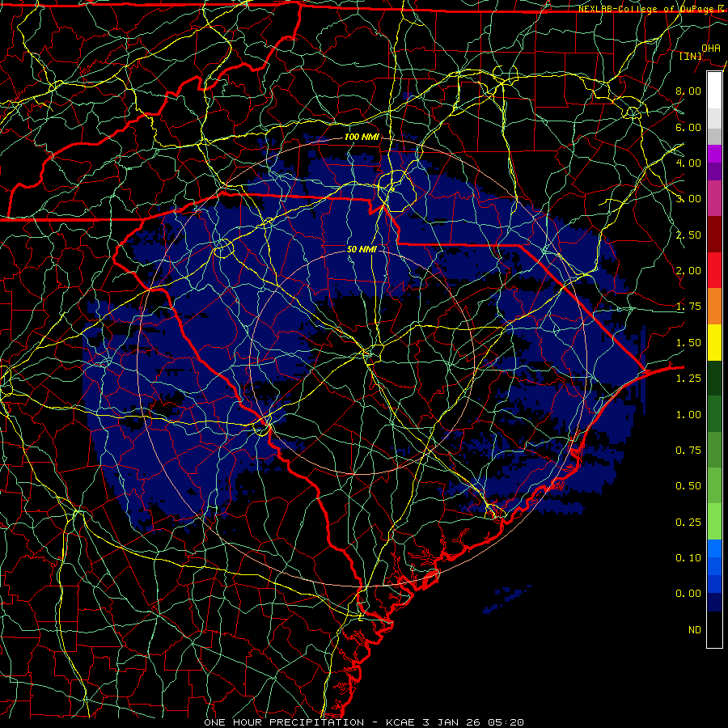
Task: Click the 100 NMI range ring label
Action: [362, 137]
